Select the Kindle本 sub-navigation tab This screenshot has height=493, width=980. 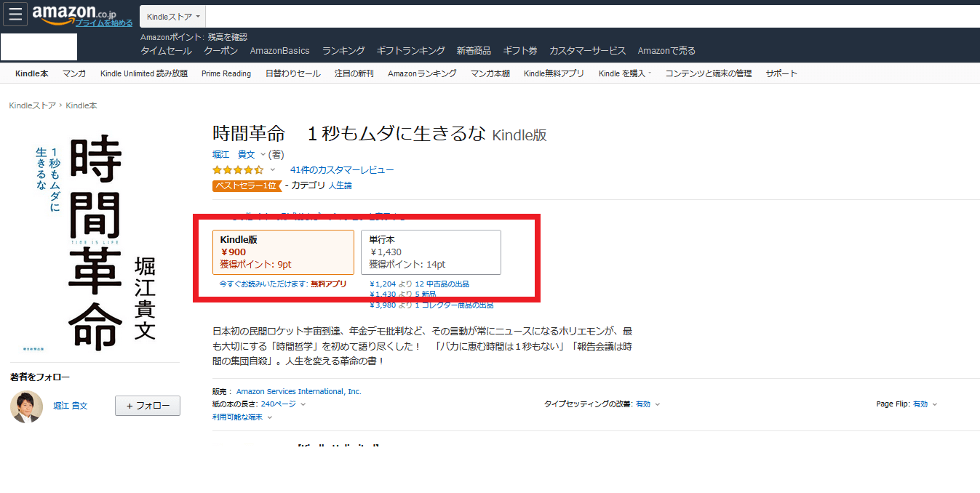pyautogui.click(x=32, y=73)
